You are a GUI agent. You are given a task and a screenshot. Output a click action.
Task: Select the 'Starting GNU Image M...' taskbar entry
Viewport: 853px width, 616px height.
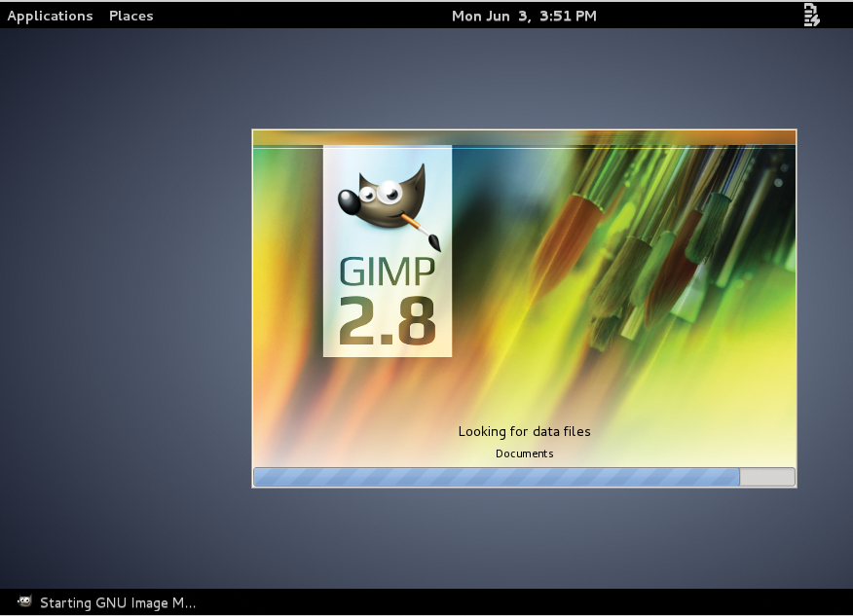117,602
